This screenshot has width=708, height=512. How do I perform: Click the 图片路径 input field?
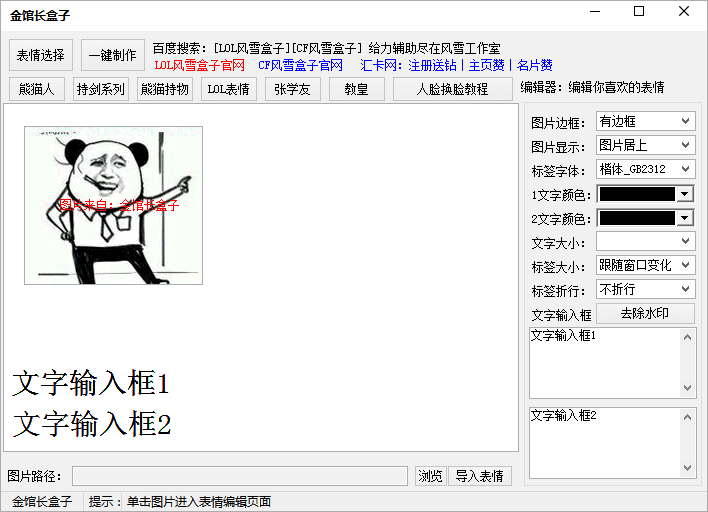[240, 476]
